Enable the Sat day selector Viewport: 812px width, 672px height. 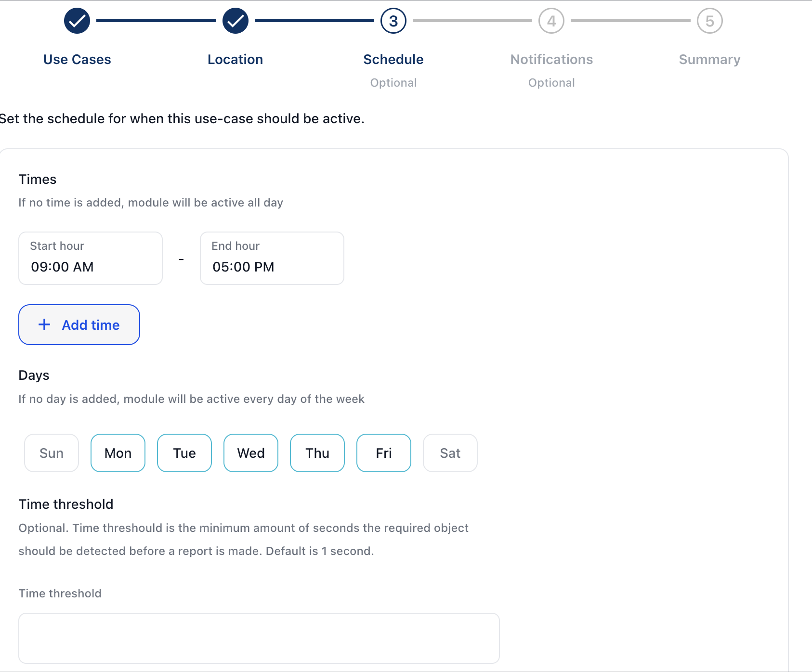click(450, 453)
